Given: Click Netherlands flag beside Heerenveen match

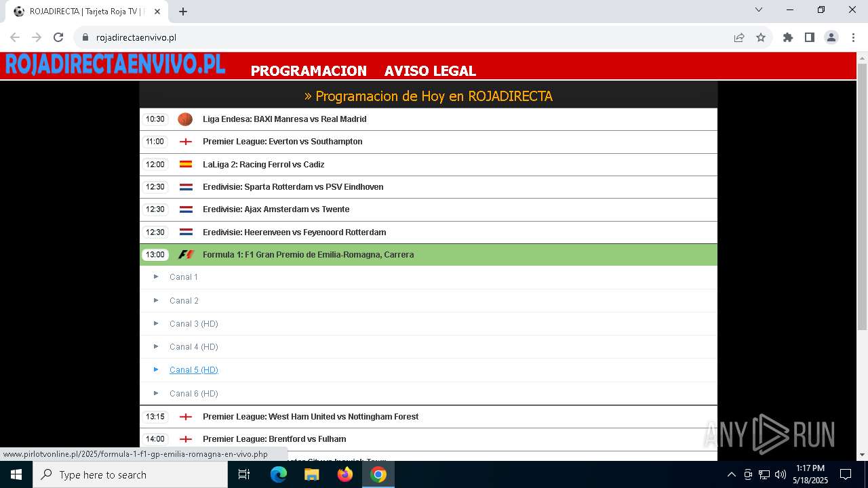Looking at the screenshot, I should (x=186, y=232).
